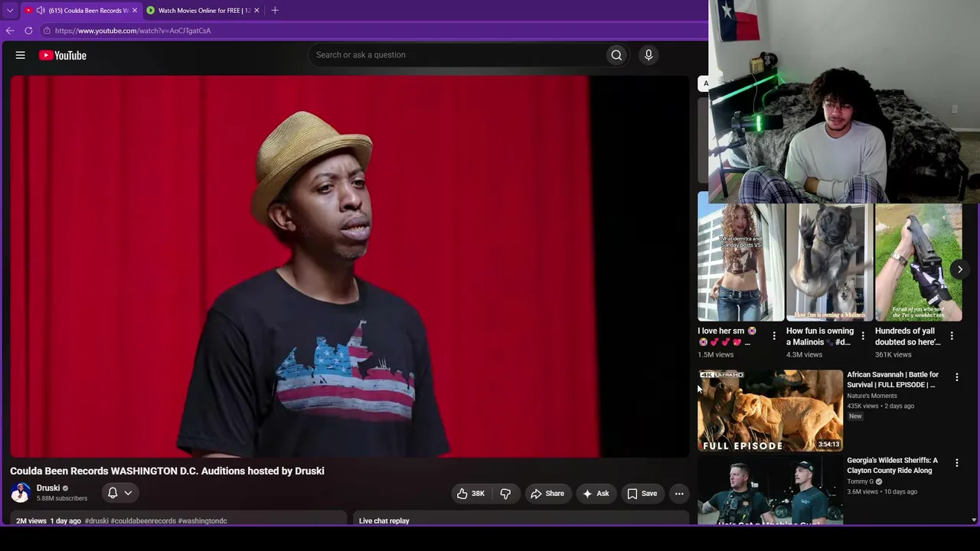Click the '4.3M views' Short view count
The image size is (980, 551).
click(x=804, y=355)
